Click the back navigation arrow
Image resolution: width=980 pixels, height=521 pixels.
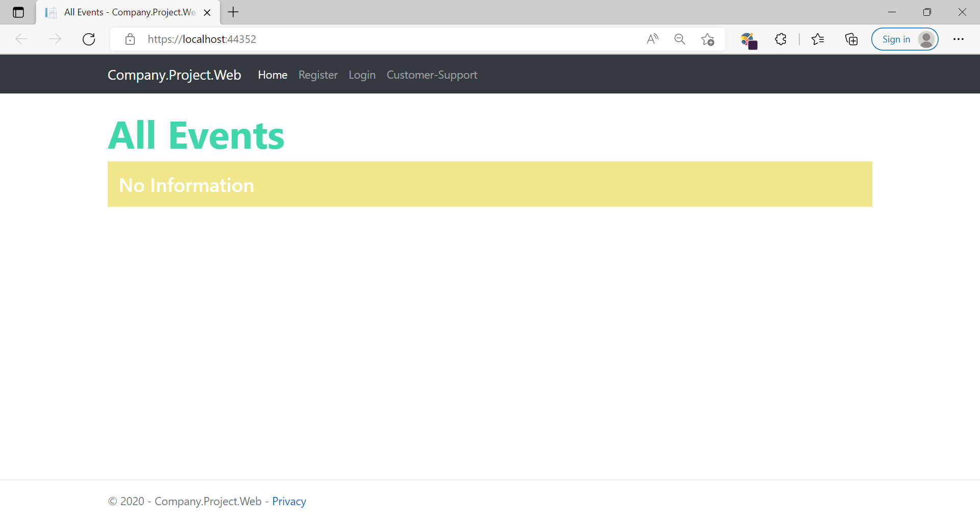coord(21,39)
